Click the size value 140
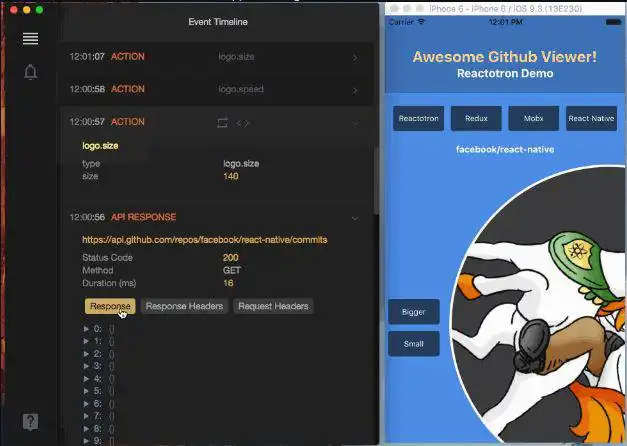Image resolution: width=627 pixels, height=446 pixels. click(x=231, y=176)
